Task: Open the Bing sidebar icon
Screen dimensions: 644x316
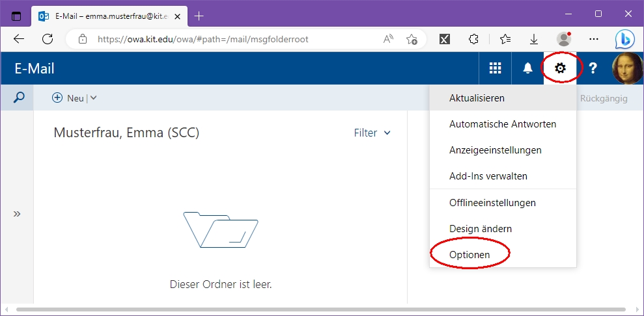Action: [624, 39]
